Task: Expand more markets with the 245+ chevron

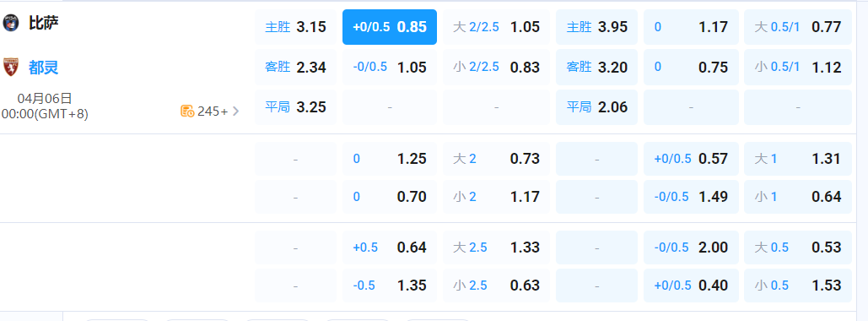Action: point(236,111)
